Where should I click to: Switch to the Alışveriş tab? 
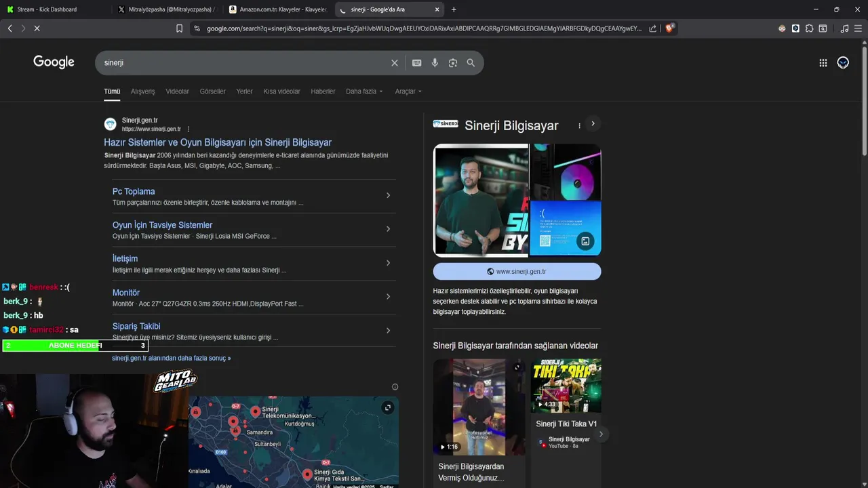coord(142,91)
